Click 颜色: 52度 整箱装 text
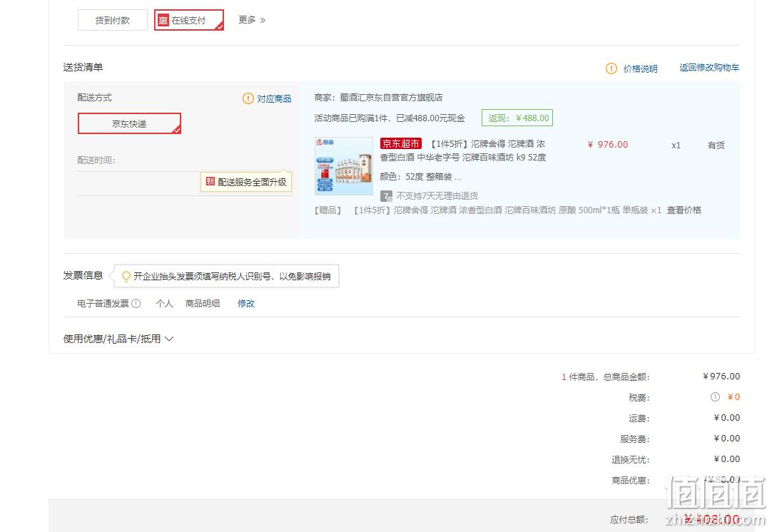 click(421, 177)
